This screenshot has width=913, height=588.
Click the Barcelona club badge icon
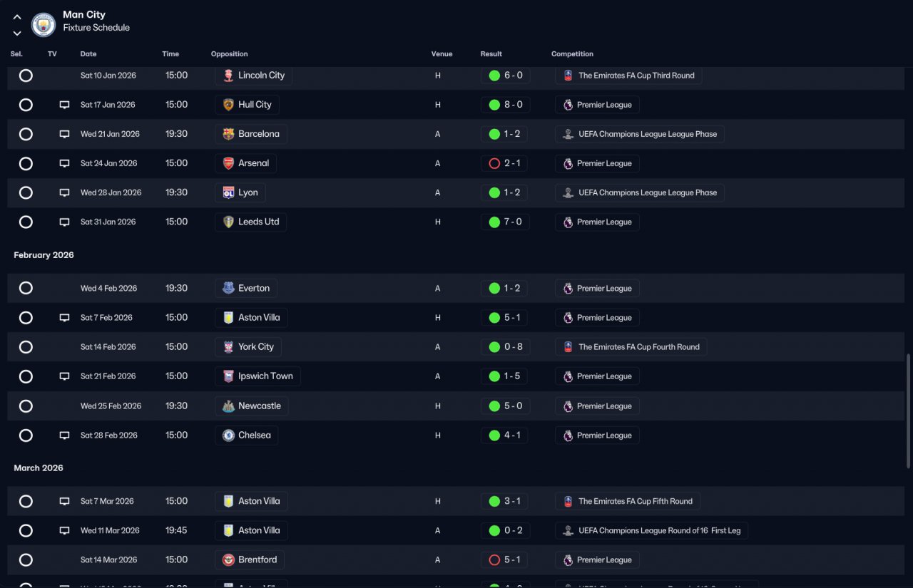228,134
